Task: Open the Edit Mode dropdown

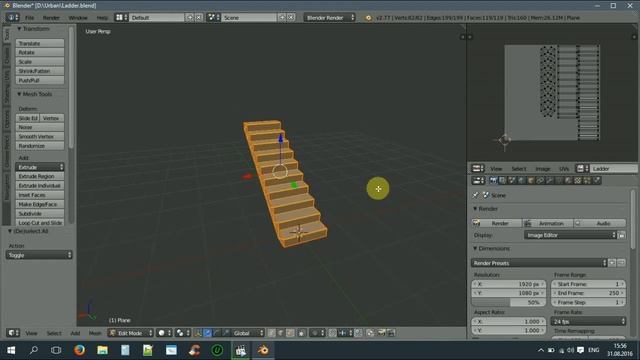Action: (x=131, y=333)
